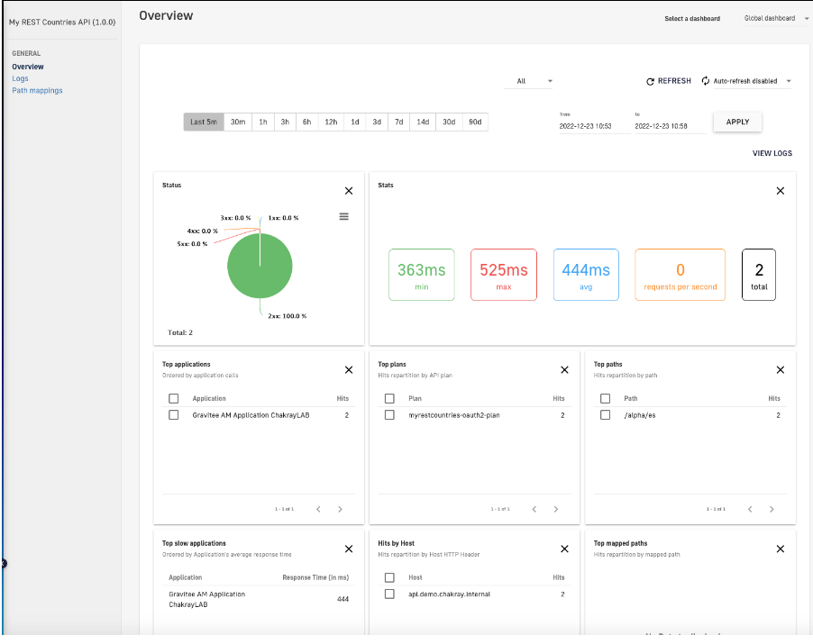The width and height of the screenshot is (813, 644).
Task: Open the Status chart hamburger export menu
Action: tap(343, 216)
